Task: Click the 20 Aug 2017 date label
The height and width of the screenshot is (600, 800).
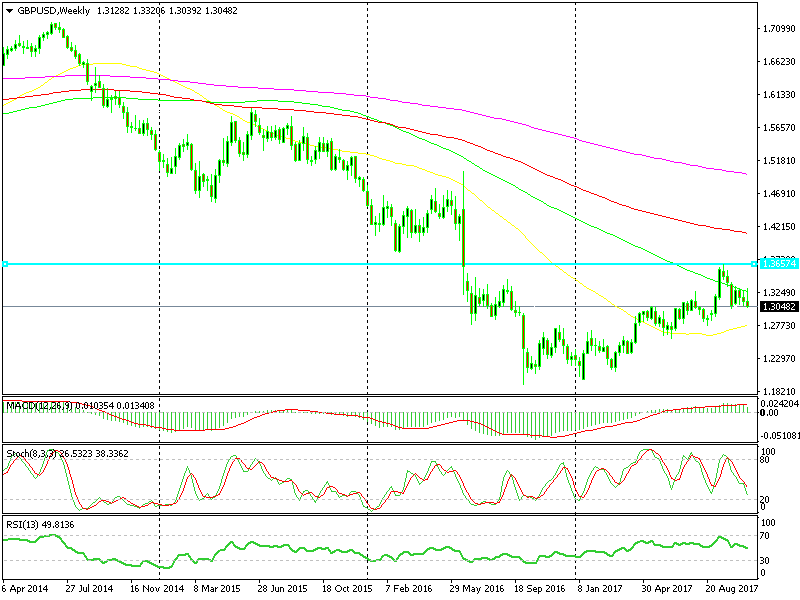Action: point(732,589)
